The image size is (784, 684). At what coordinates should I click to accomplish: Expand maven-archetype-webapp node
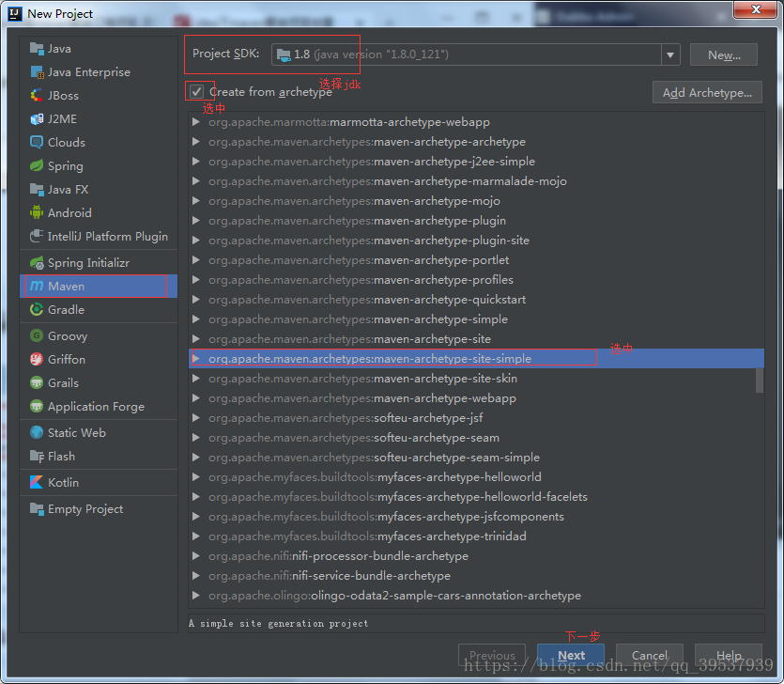click(x=196, y=398)
